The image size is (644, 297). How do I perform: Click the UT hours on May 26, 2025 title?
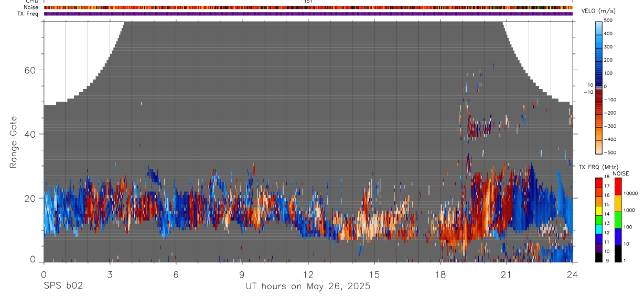(308, 287)
